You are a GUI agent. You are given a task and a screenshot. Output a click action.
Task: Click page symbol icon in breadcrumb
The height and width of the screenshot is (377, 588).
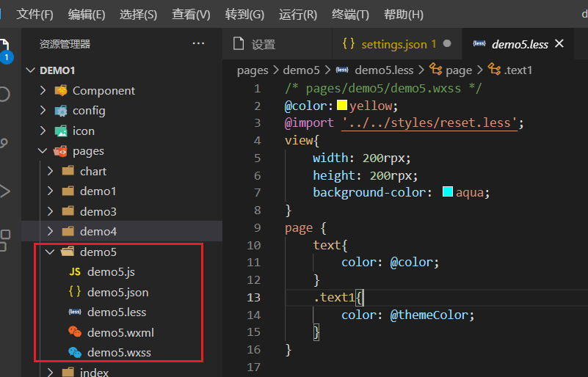pos(436,69)
